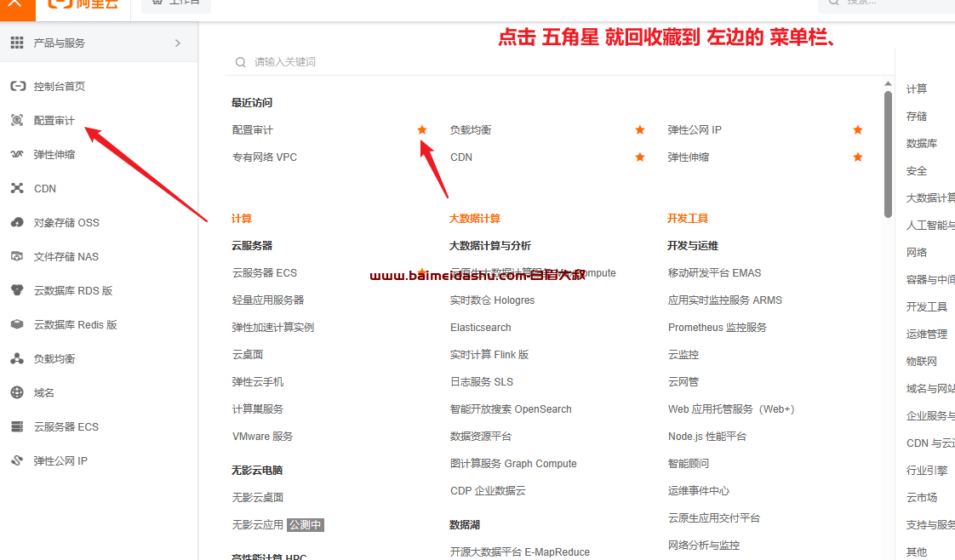Expand the 产品与服务 chevron arrow
This screenshot has height=560, width=955.
178,43
